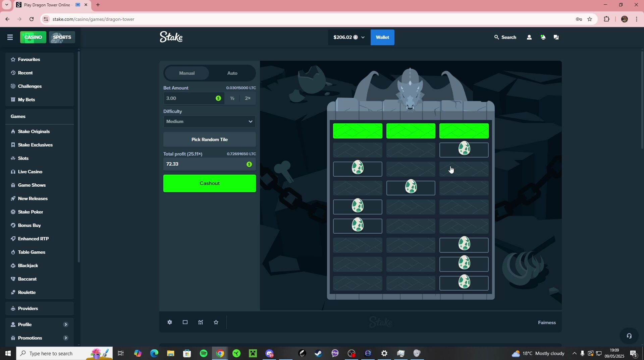Toggle theatre mode square icon
644x360 pixels.
coord(185,322)
